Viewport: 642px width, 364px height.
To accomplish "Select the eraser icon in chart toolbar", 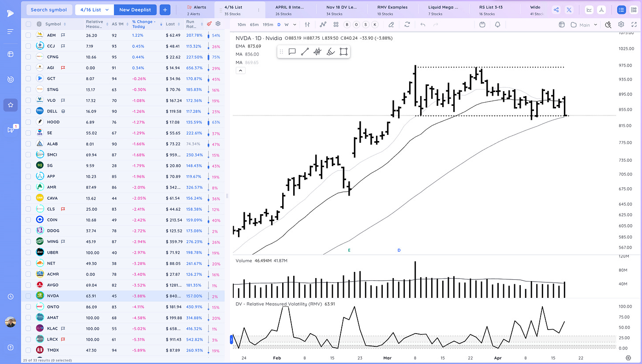I will (391, 25).
